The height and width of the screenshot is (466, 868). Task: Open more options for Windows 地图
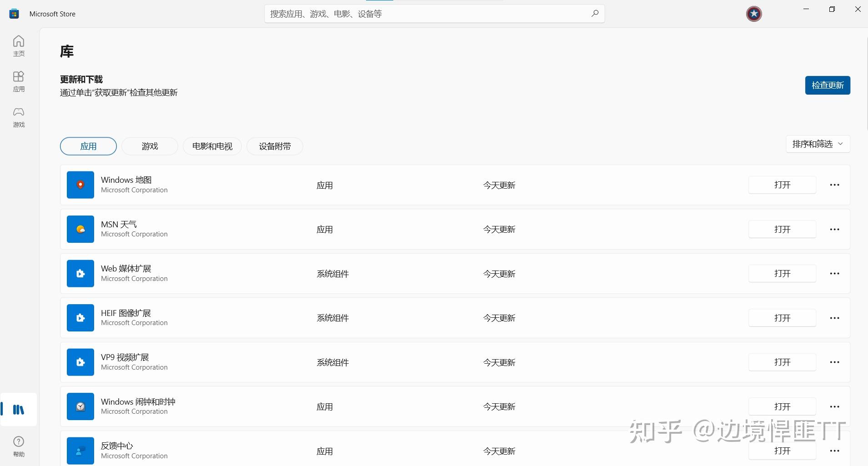point(834,185)
